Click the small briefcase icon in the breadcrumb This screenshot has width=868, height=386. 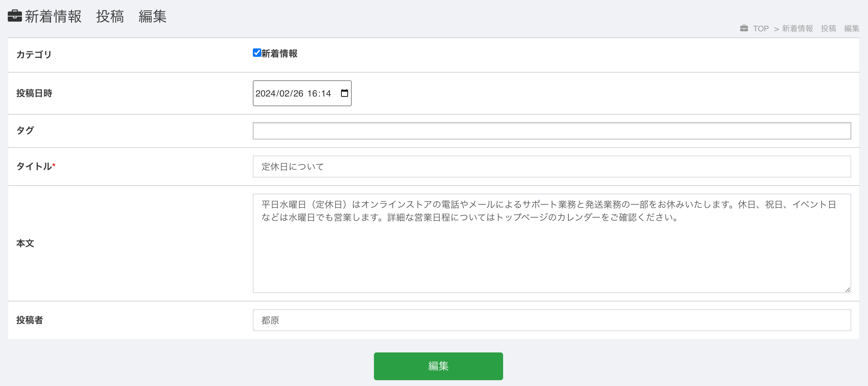pos(744,28)
